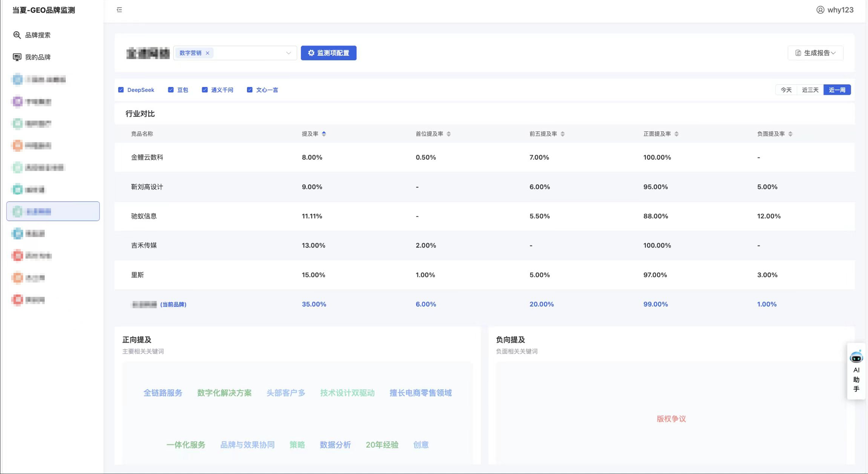Click the 品牌搜索 search icon in the sidebar
Viewport: 868px width, 474px height.
pyautogui.click(x=17, y=35)
